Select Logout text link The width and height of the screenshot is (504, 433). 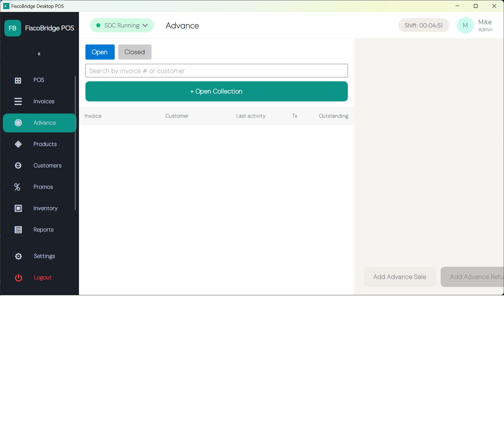[x=42, y=277]
